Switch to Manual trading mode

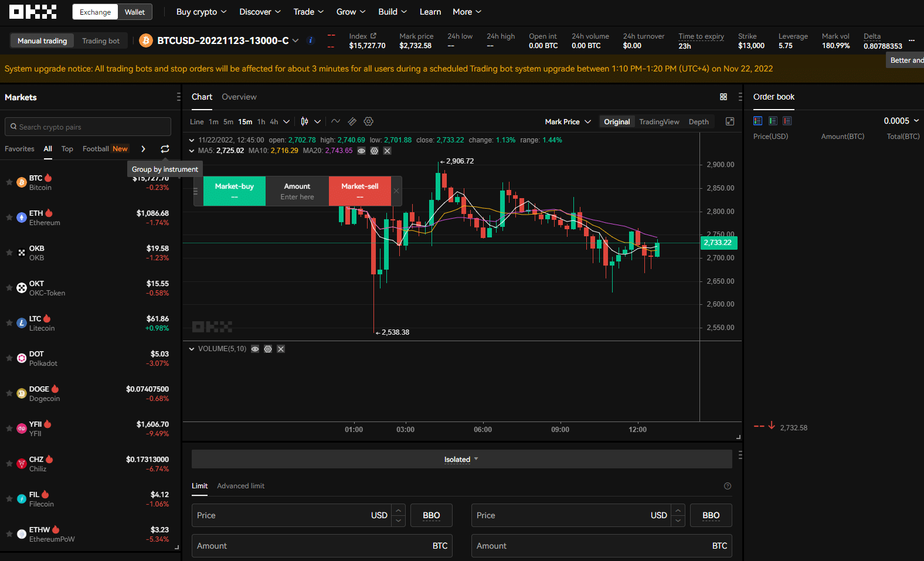click(x=42, y=40)
